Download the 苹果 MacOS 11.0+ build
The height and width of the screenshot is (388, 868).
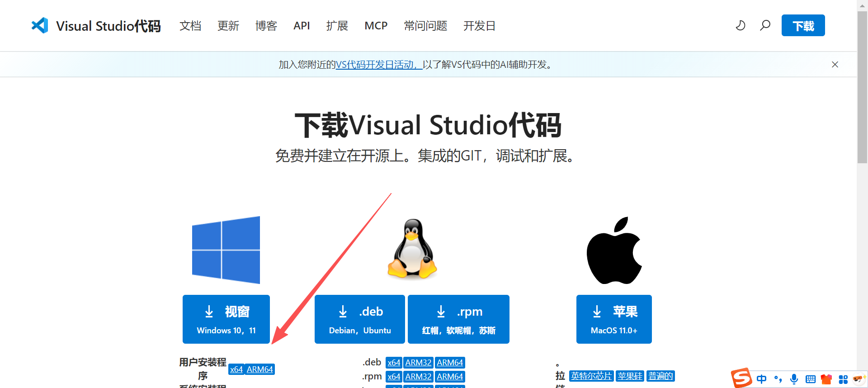[614, 319]
